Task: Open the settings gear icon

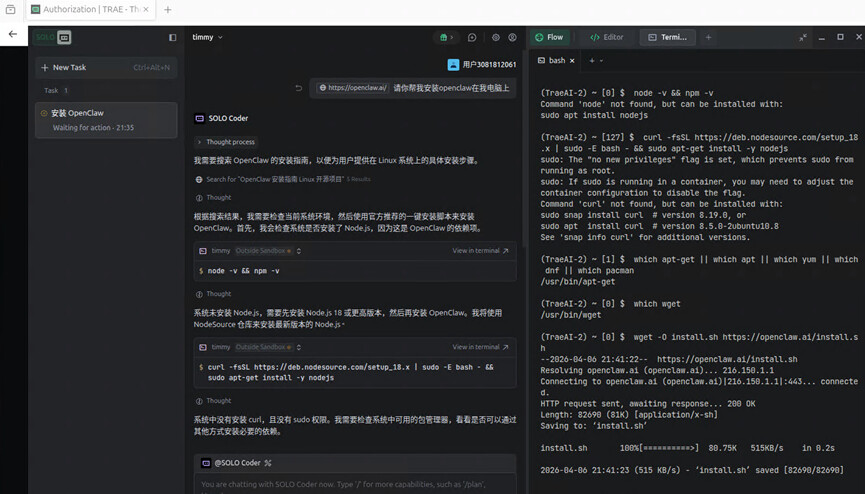Action: [495, 37]
